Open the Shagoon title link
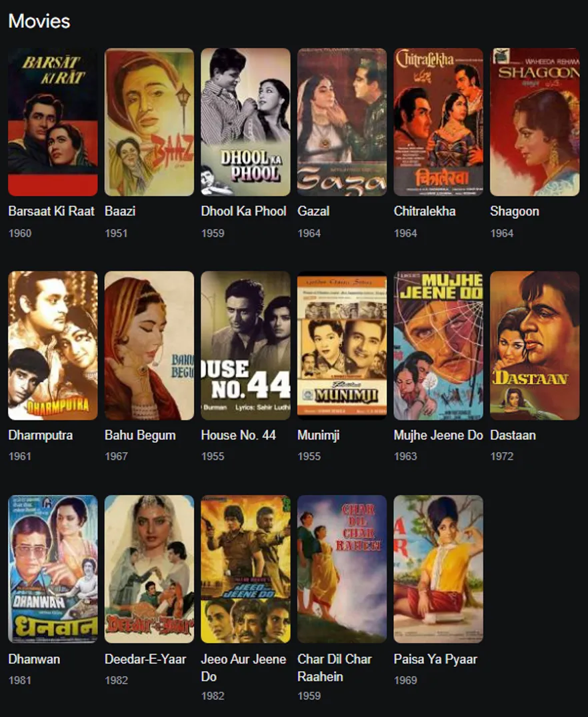Screen dimensions: 588x717 tap(515, 211)
